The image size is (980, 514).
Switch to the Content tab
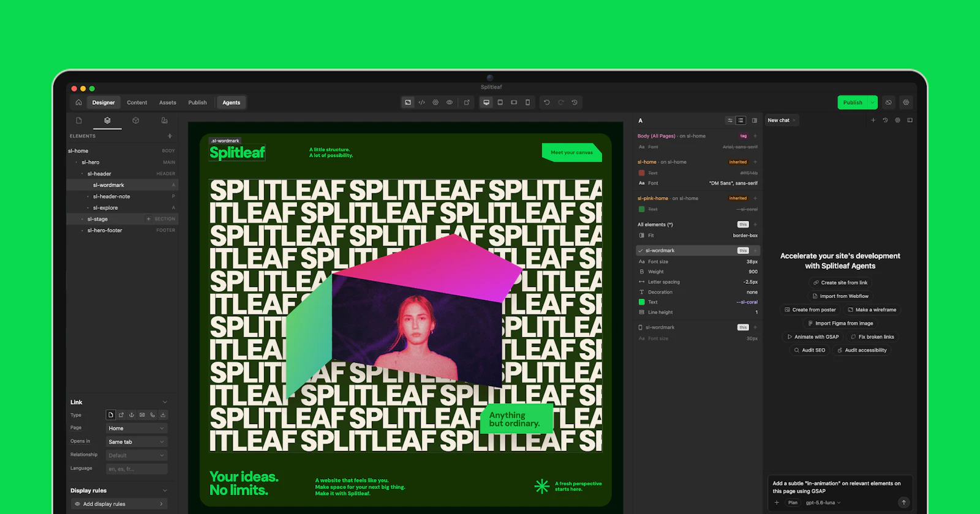(x=137, y=103)
